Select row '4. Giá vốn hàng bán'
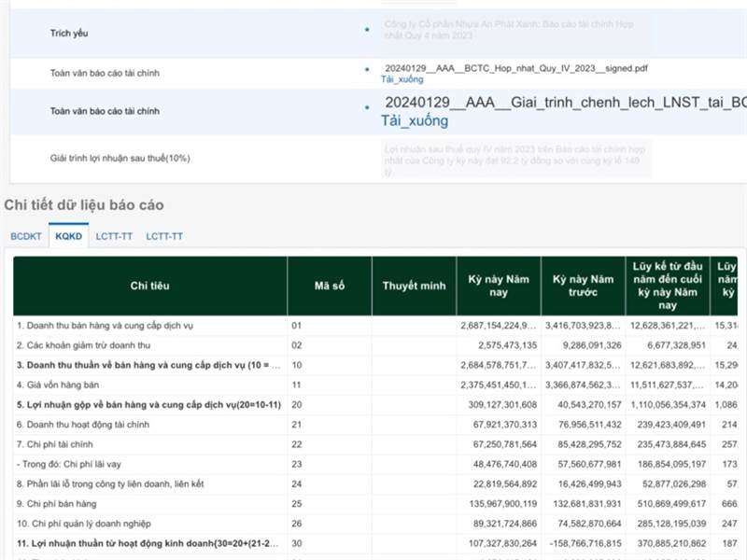 [x=375, y=385]
